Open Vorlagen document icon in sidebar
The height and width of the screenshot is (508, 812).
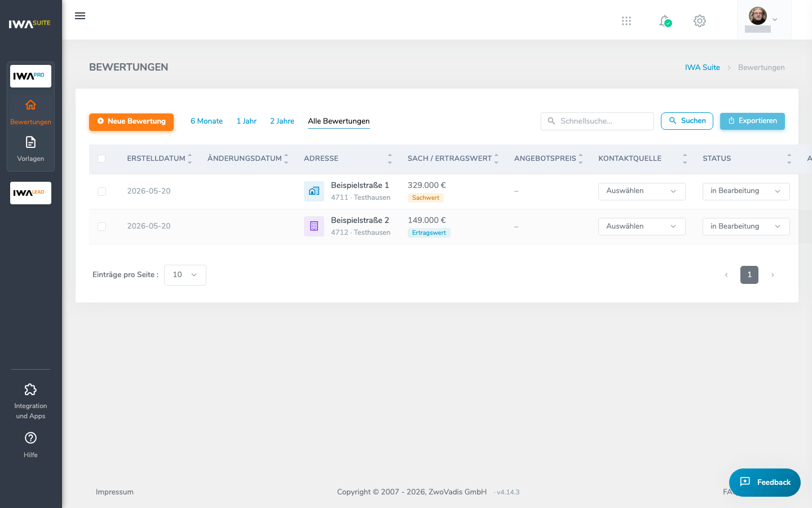(x=30, y=142)
